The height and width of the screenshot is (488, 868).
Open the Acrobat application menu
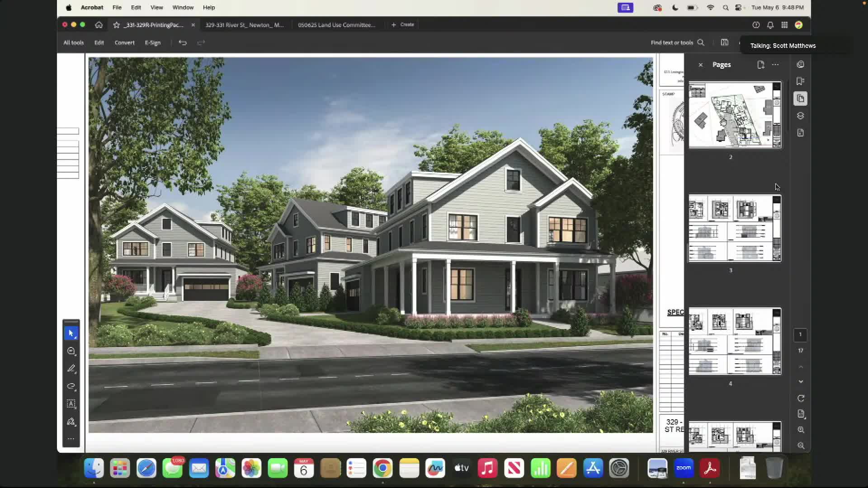(92, 8)
